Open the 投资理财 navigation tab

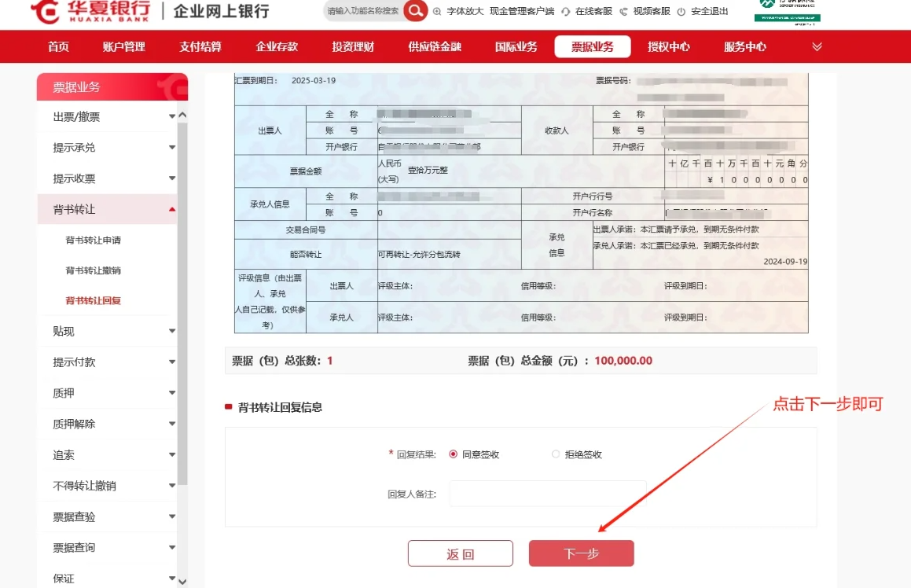point(353,46)
